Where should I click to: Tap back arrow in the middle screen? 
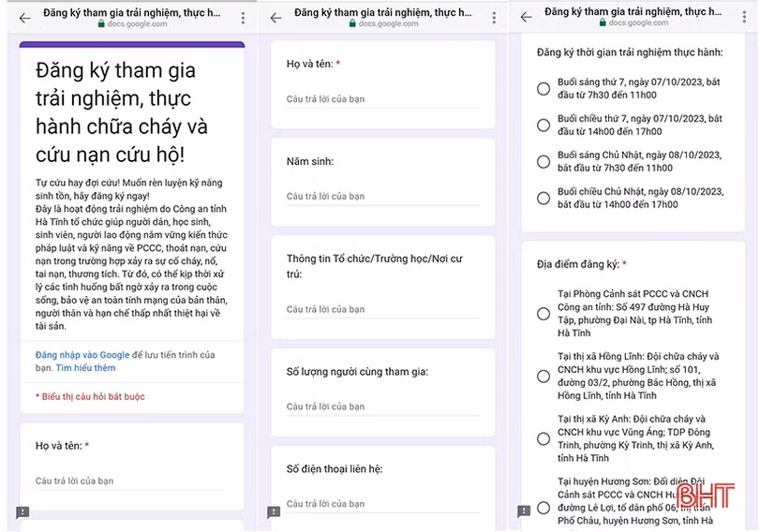275,18
